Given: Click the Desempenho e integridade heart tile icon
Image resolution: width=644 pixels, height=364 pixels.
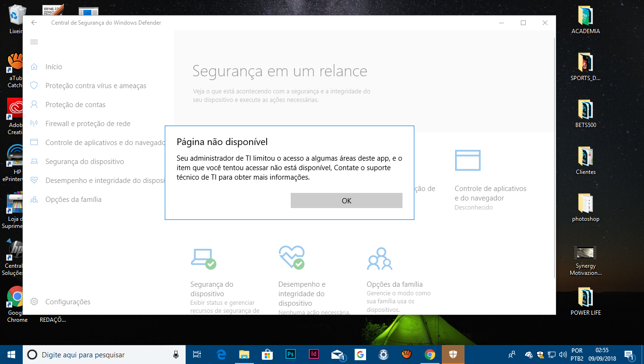Looking at the screenshot, I should (x=292, y=257).
